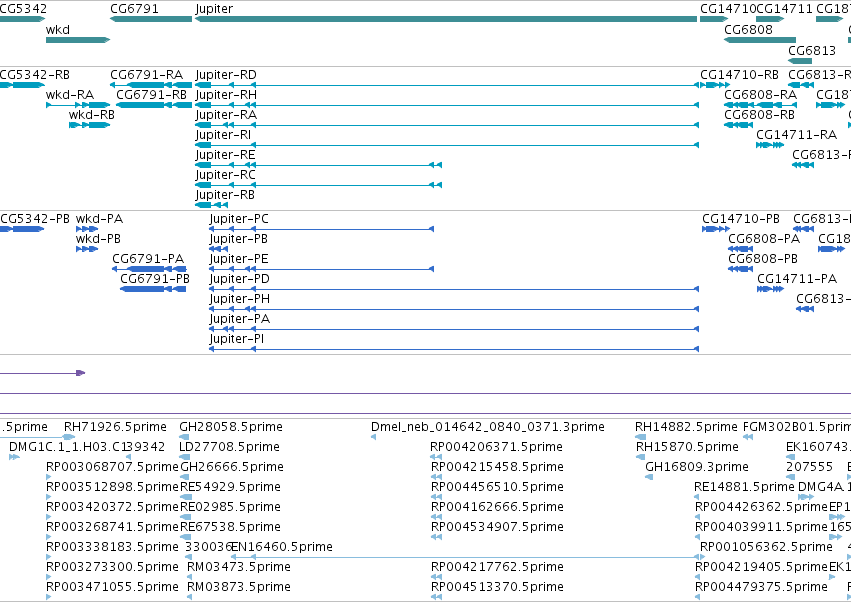
Task: Click protein Jupiter-PH
Action: [454, 309]
